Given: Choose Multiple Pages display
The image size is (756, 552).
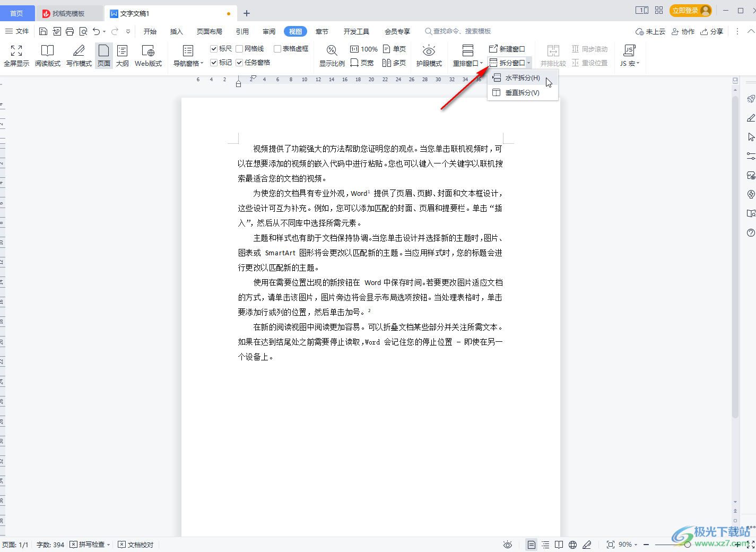Looking at the screenshot, I should tap(394, 63).
